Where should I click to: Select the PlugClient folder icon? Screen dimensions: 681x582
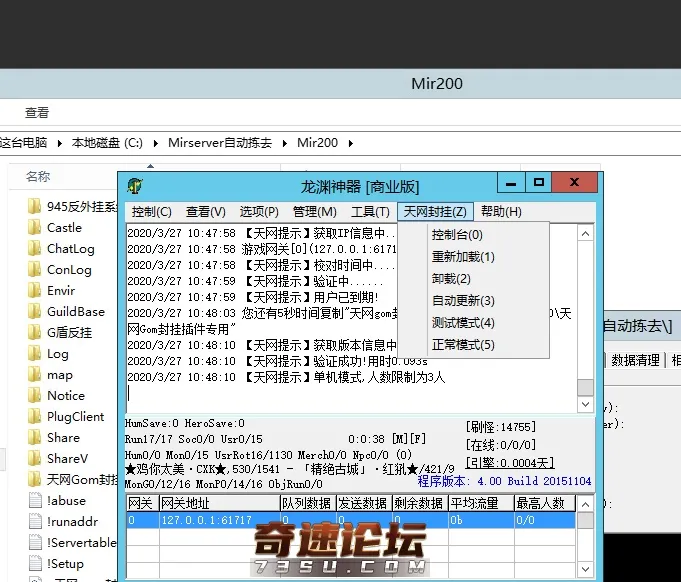tap(34, 416)
